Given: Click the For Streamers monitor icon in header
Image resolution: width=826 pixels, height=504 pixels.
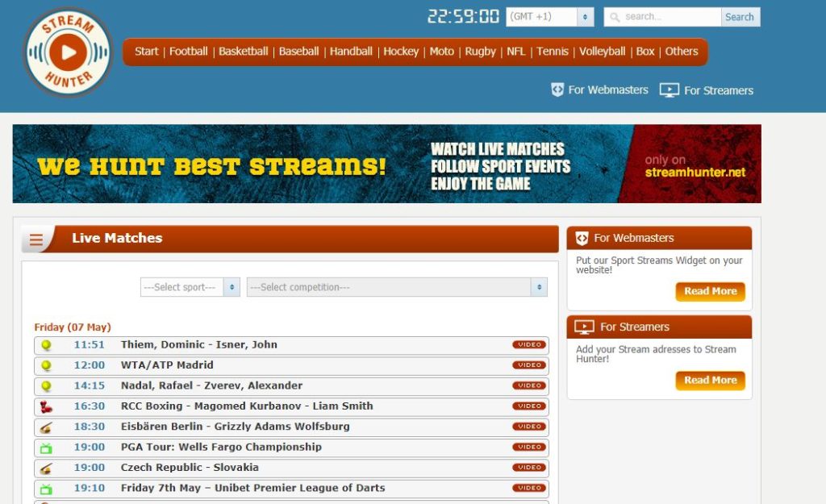Looking at the screenshot, I should point(669,90).
